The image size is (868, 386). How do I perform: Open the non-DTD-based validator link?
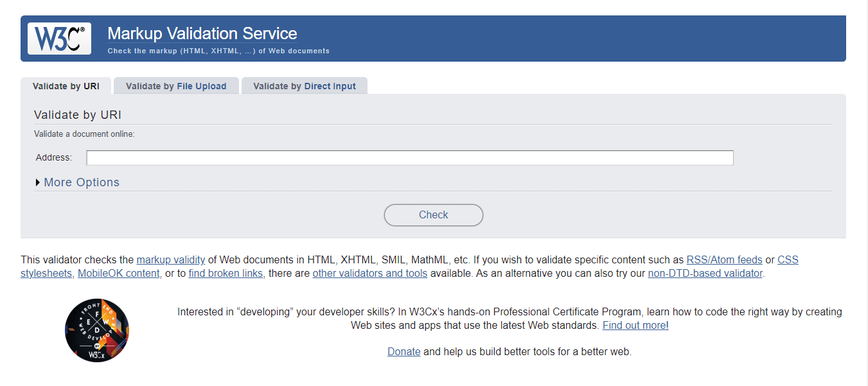tap(705, 273)
